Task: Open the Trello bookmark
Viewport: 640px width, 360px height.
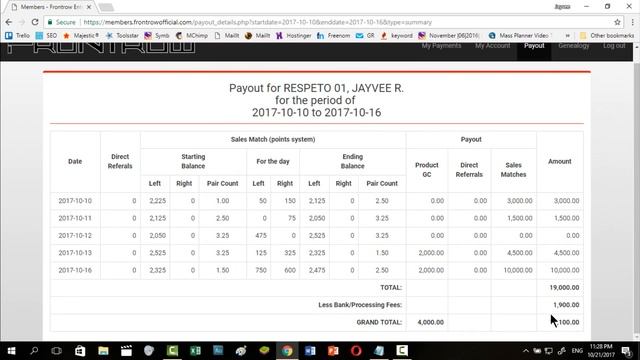Action: [x=17, y=36]
